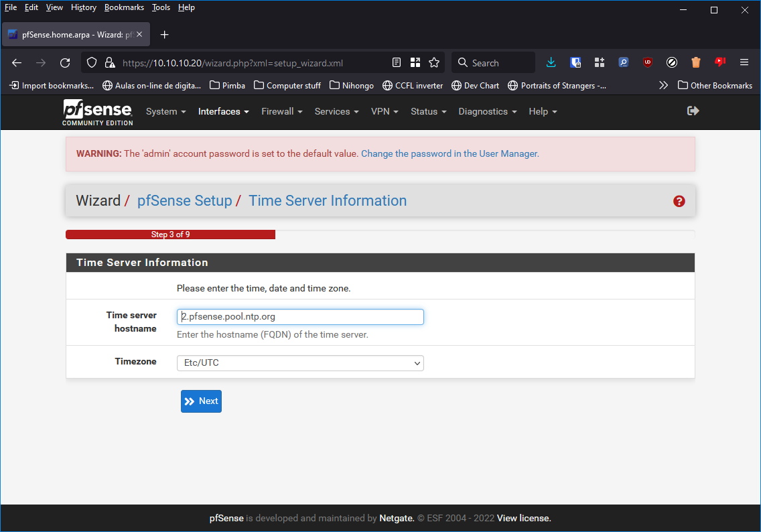Open the Firefox hamburger menu

pyautogui.click(x=744, y=62)
